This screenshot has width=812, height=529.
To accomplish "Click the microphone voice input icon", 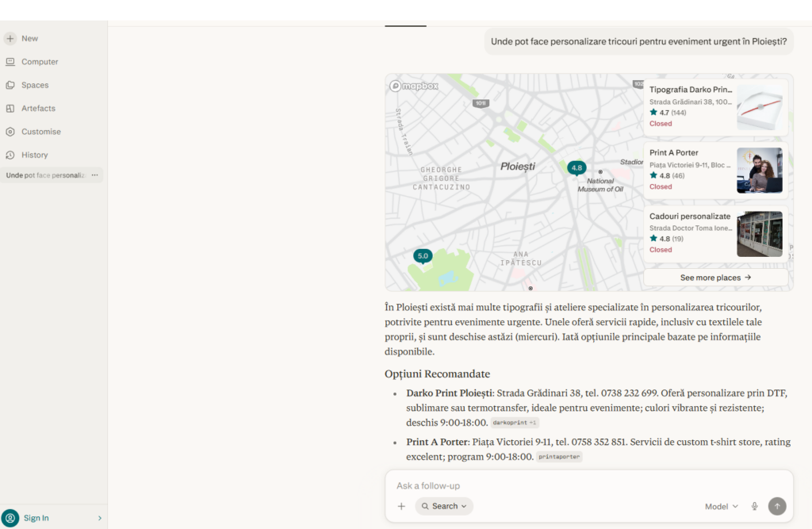I will [755, 506].
